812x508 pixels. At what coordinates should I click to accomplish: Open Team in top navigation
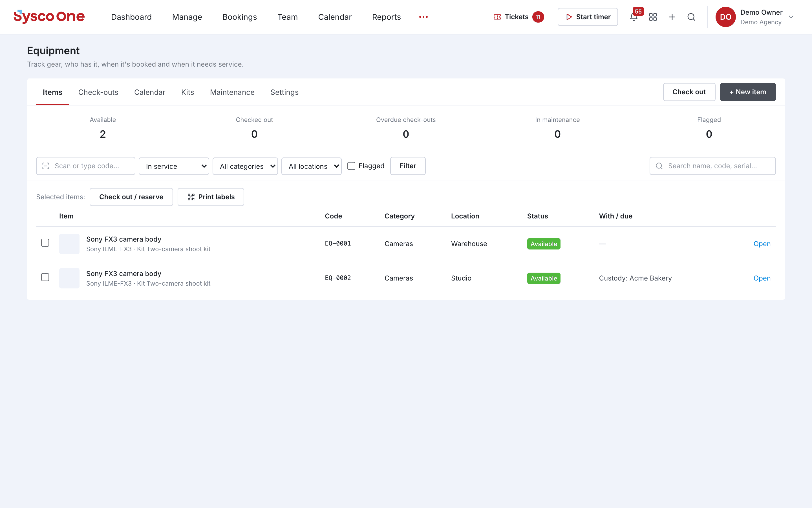(288, 17)
